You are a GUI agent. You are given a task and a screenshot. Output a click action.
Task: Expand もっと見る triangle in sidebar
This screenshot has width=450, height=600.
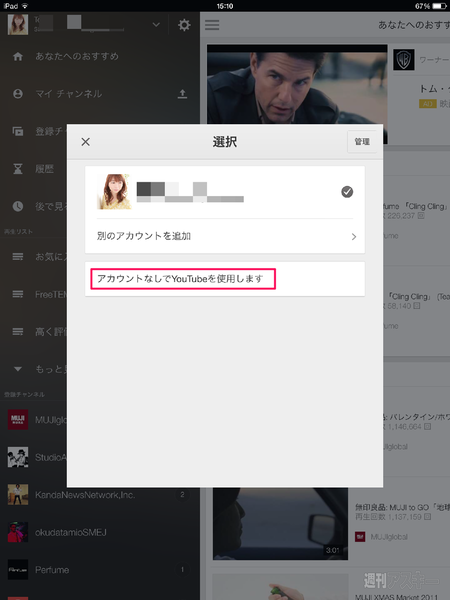tap(18, 369)
